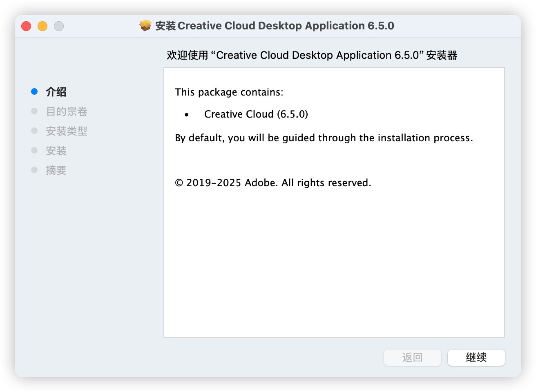536x392 pixels.
Task: Click the blue bullet beside 介绍
Action: tap(34, 92)
